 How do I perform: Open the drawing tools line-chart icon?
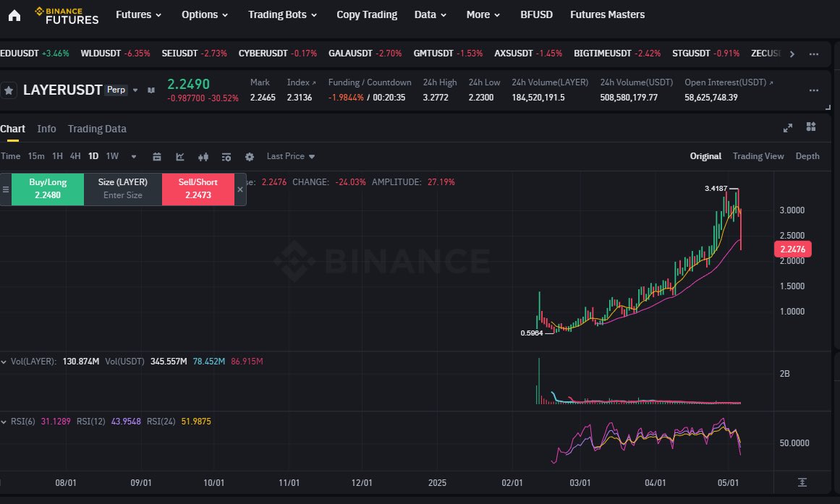tap(180, 156)
